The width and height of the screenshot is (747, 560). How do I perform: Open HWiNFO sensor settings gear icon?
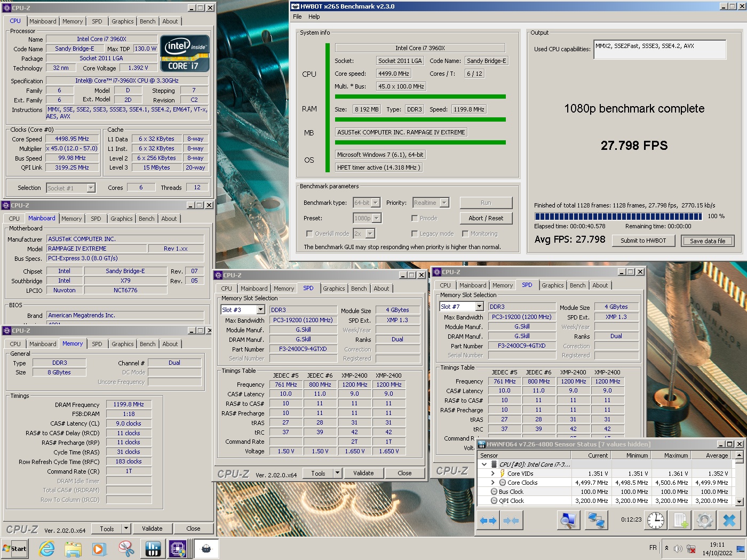[705, 521]
